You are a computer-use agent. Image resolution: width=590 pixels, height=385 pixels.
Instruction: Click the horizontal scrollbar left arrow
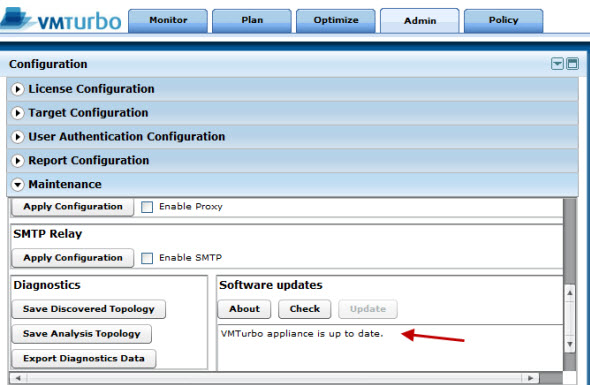[18, 378]
